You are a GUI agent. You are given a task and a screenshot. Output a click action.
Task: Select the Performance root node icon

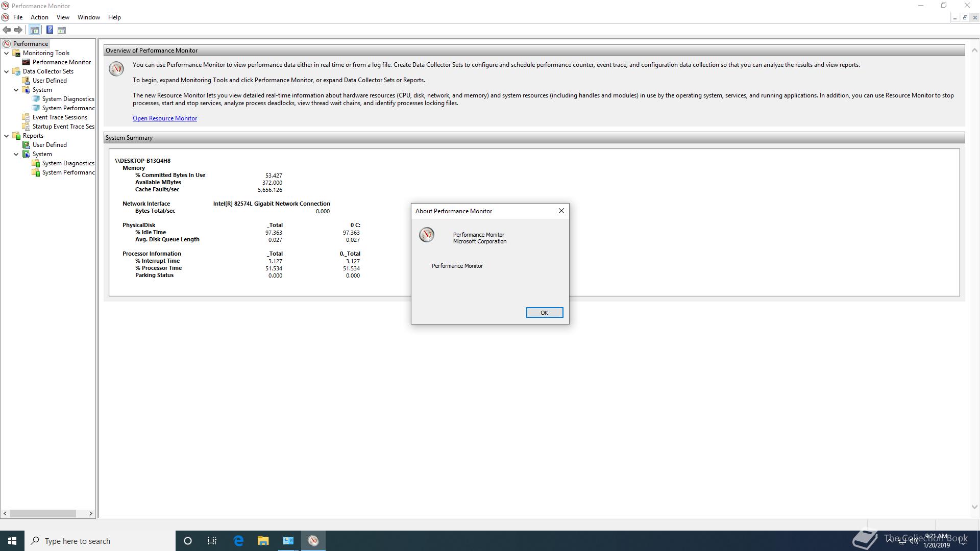pyautogui.click(x=7, y=44)
